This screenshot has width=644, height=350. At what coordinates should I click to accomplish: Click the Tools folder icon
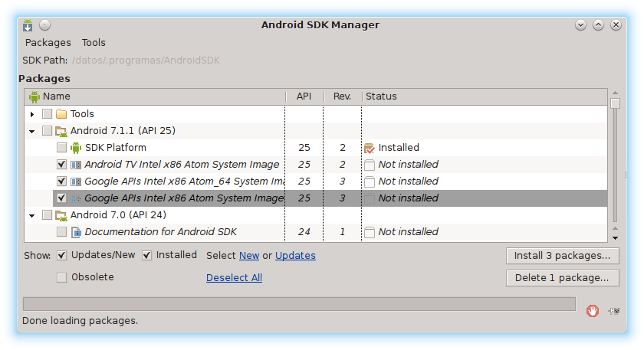[x=61, y=113]
